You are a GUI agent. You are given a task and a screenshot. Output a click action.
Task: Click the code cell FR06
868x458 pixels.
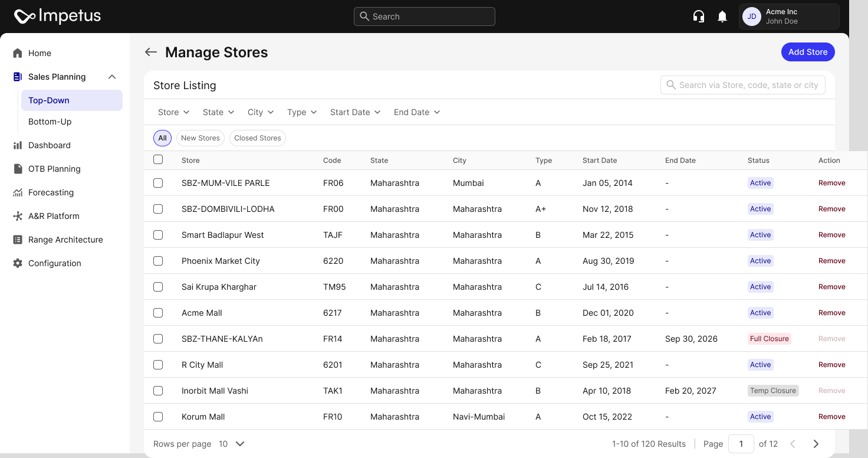[x=333, y=183]
